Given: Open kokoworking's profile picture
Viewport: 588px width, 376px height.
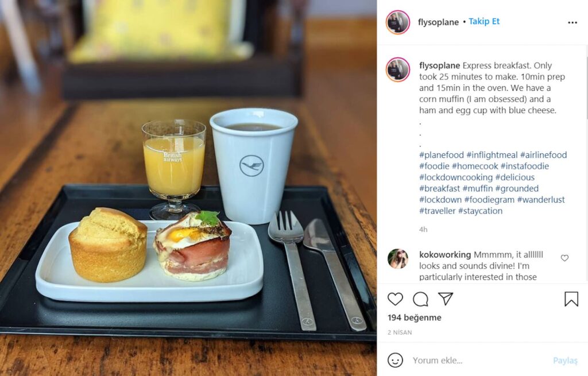Looking at the screenshot, I should [397, 258].
